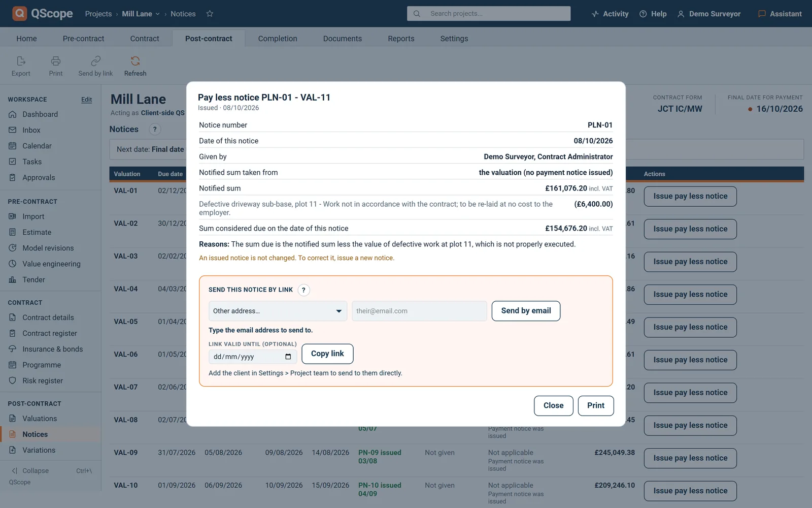Click the Print toolbar icon
The height and width of the screenshot is (508, 812).
(56, 67)
